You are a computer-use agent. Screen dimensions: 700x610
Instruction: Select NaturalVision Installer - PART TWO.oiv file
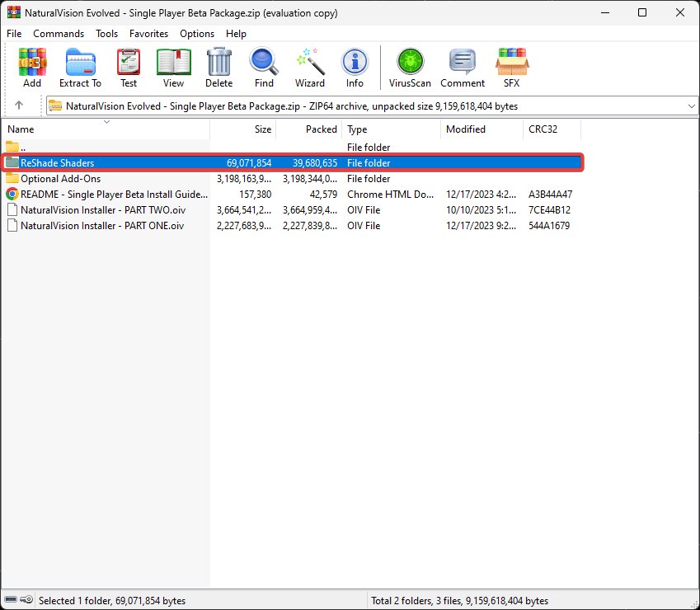[103, 210]
